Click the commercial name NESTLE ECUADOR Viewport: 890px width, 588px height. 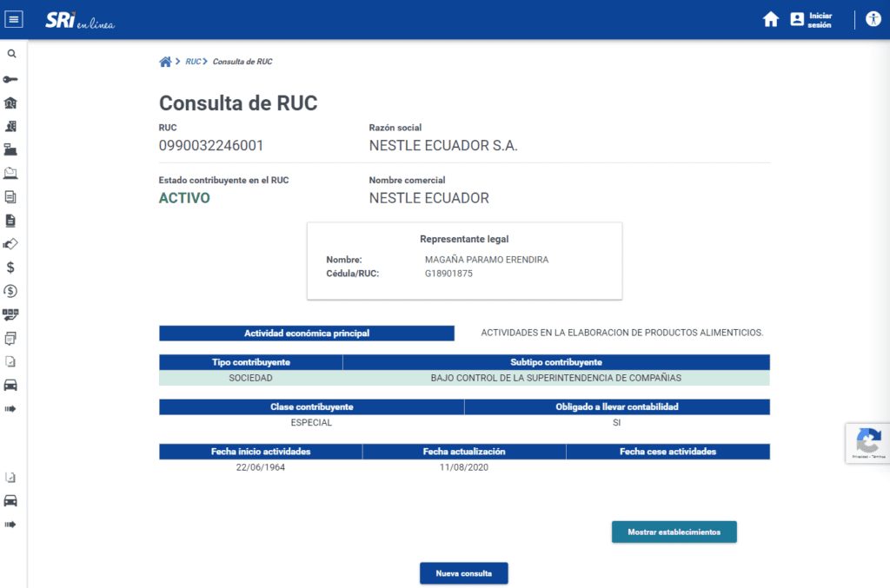pos(429,198)
